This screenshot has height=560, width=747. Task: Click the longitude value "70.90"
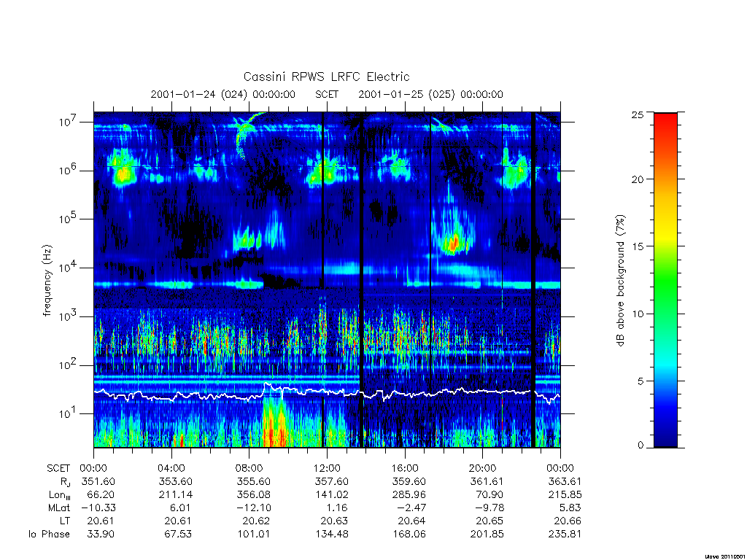[x=489, y=495]
